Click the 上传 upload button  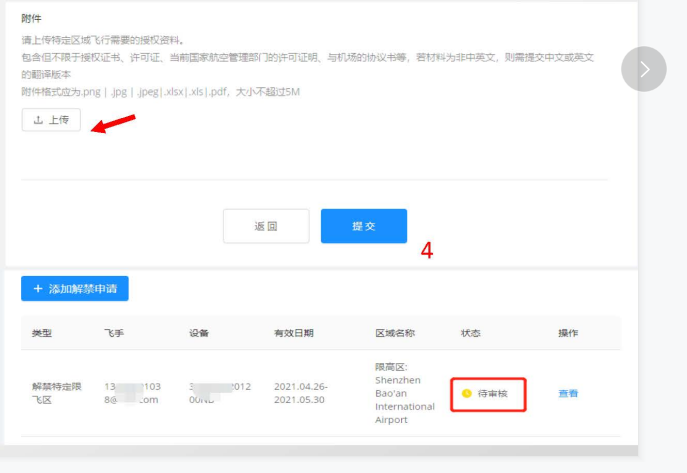click(x=51, y=120)
